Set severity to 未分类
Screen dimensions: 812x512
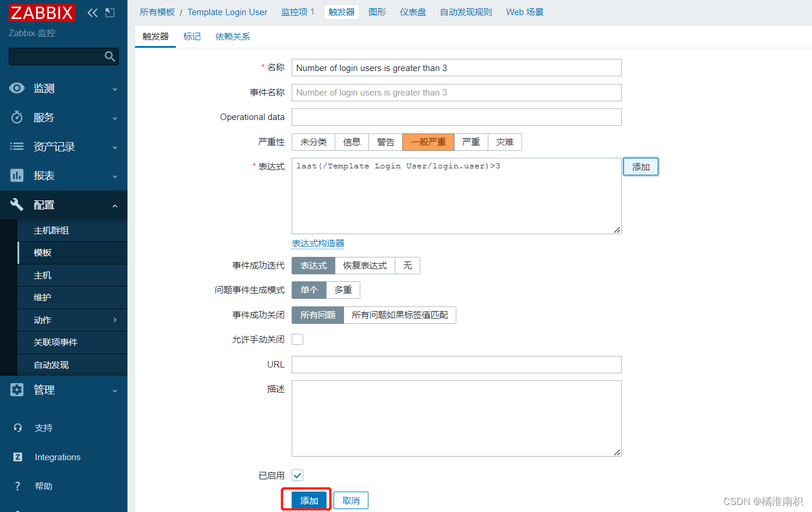coord(314,142)
